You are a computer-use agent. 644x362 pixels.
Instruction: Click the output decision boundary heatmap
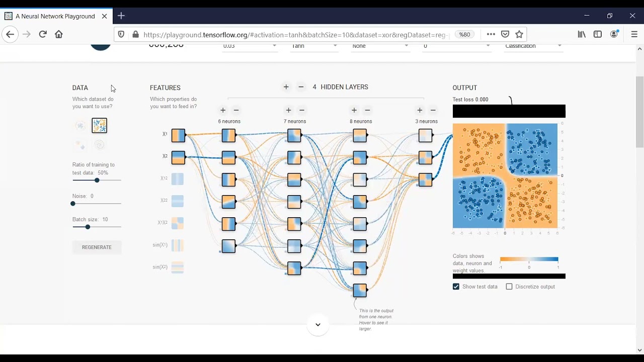tap(505, 176)
